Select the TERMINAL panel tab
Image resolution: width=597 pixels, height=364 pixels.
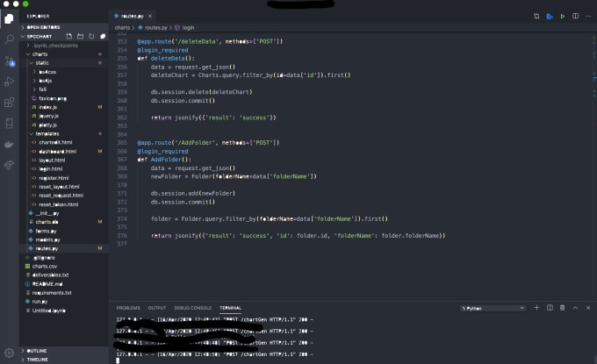click(x=230, y=308)
